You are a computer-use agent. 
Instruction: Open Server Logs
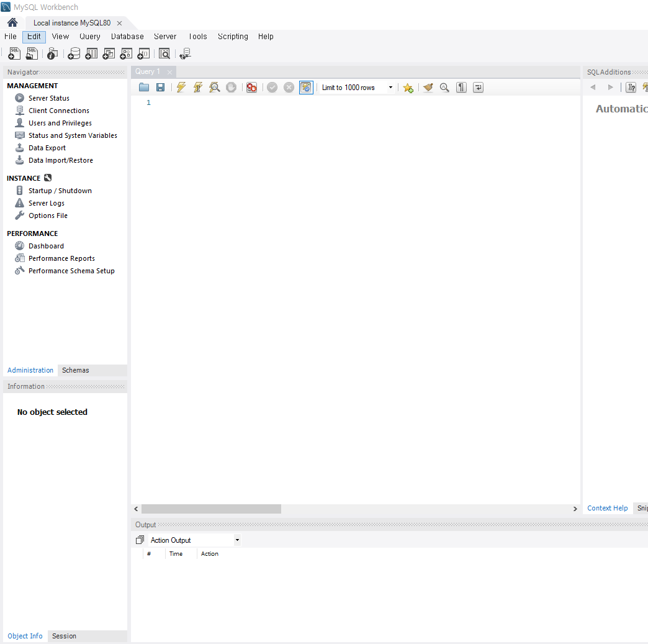pos(47,203)
